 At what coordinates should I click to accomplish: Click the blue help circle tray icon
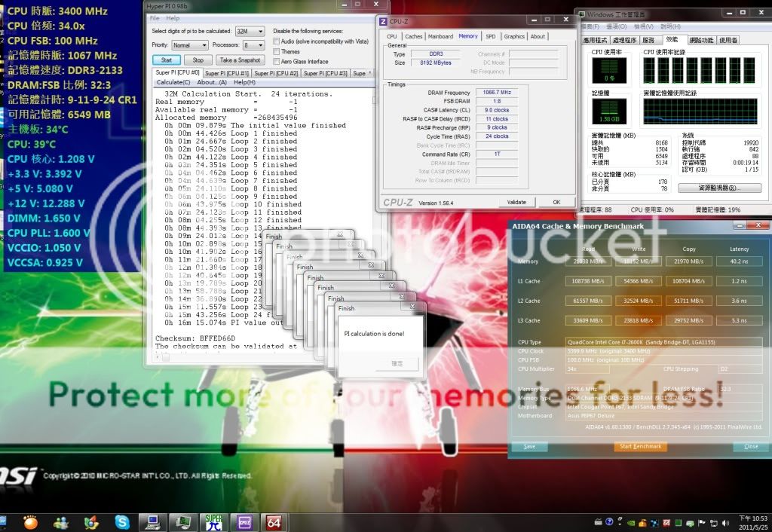609,522
